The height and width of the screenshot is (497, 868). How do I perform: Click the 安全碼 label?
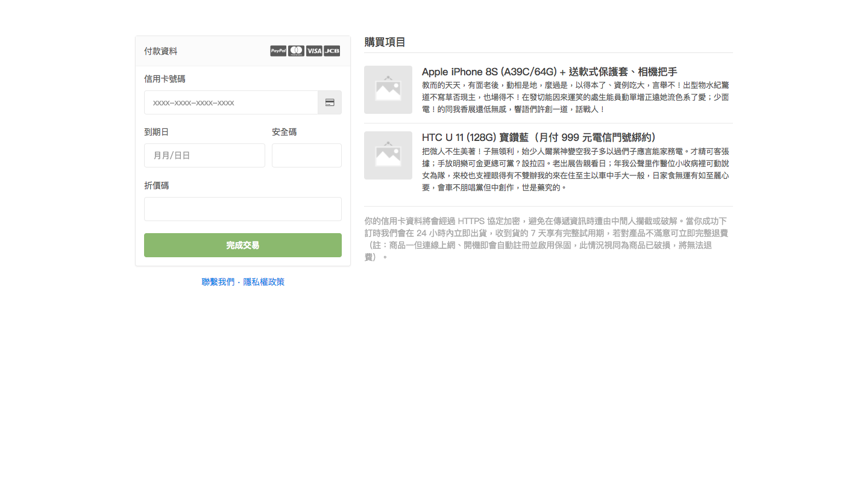[285, 132]
